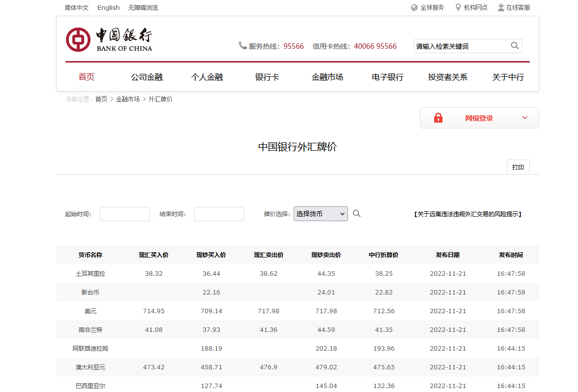Open the 投资者关系 navigation menu
The height and width of the screenshot is (392, 578).
coord(448,77)
